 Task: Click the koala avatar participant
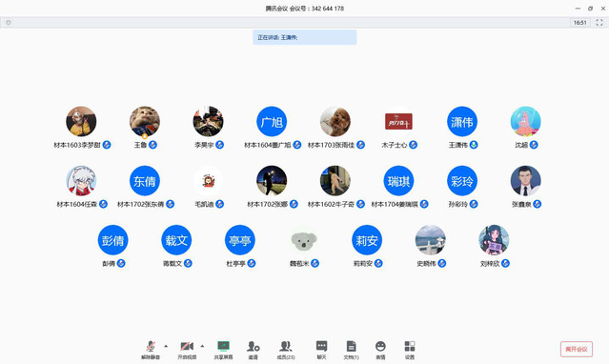point(304,240)
